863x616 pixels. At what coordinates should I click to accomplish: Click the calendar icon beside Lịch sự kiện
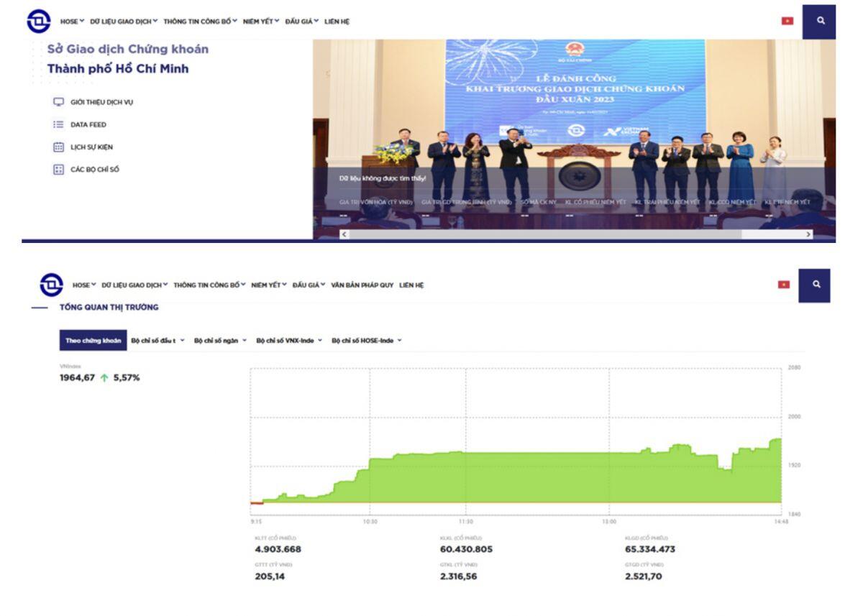[x=59, y=147]
